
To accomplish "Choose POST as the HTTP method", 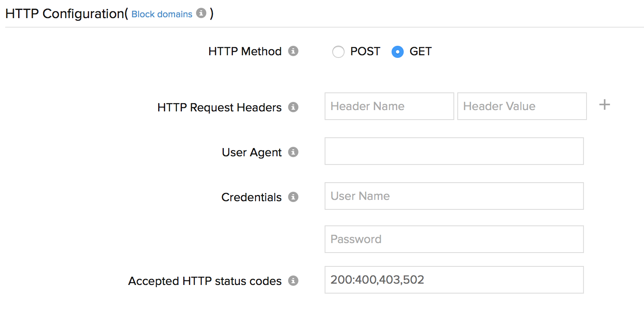I will coord(338,51).
